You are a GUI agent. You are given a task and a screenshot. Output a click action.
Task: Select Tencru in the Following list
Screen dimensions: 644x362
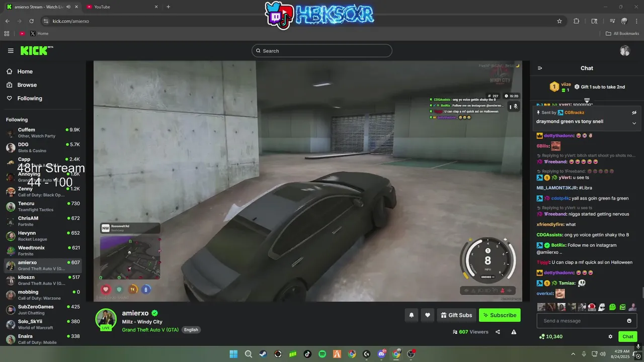point(43,207)
